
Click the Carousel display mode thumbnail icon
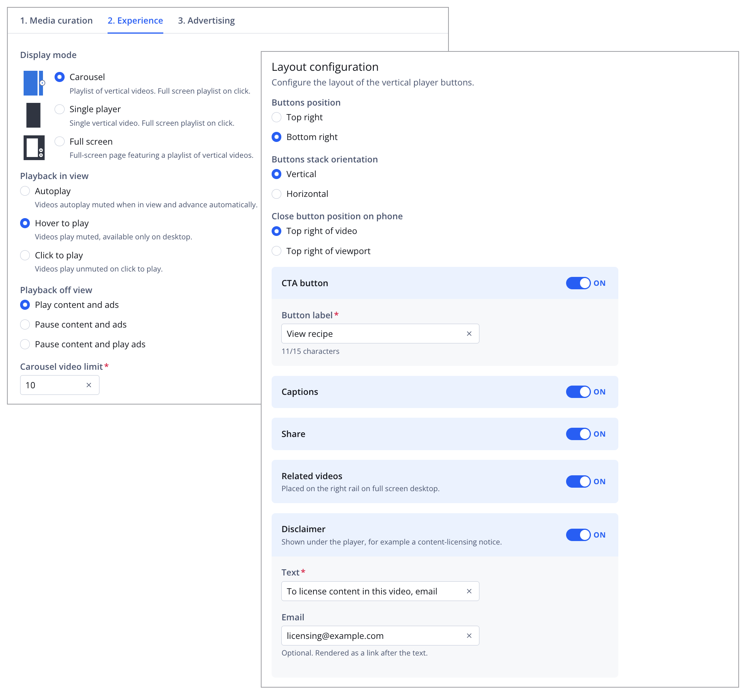(34, 83)
